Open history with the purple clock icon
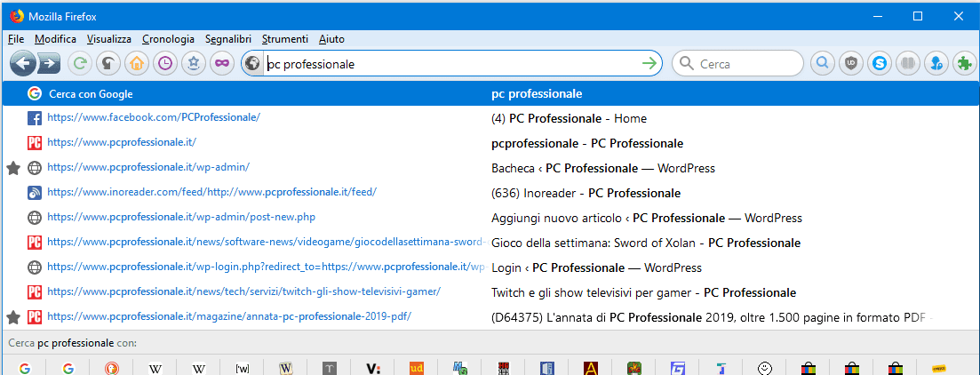This screenshot has height=375, width=980. 164,63
